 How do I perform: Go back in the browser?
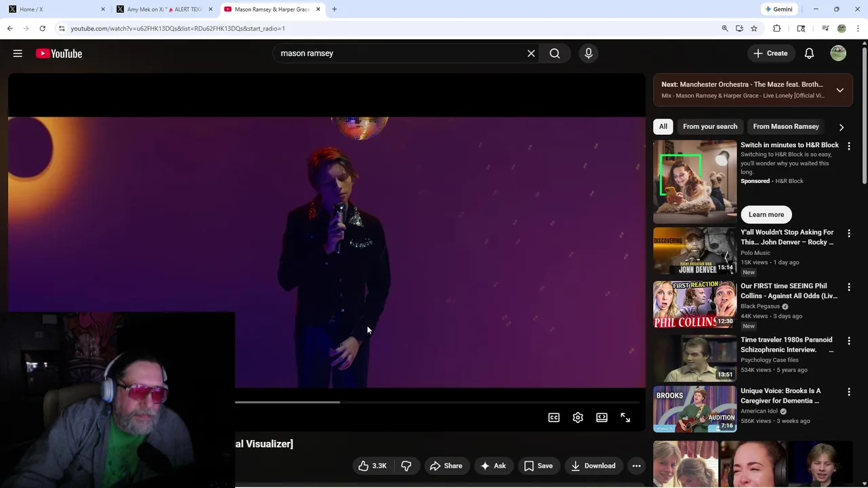(9, 28)
